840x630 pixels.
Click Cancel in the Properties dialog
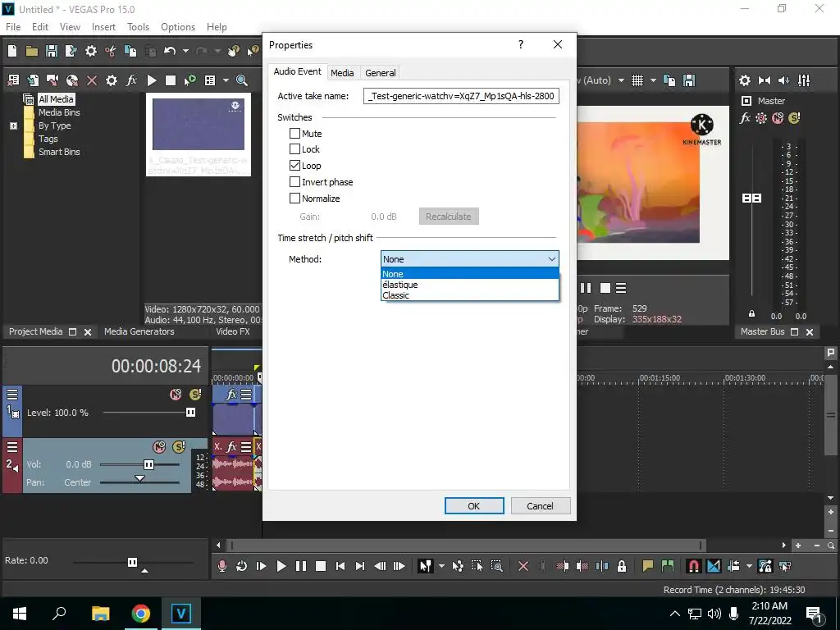pos(540,505)
